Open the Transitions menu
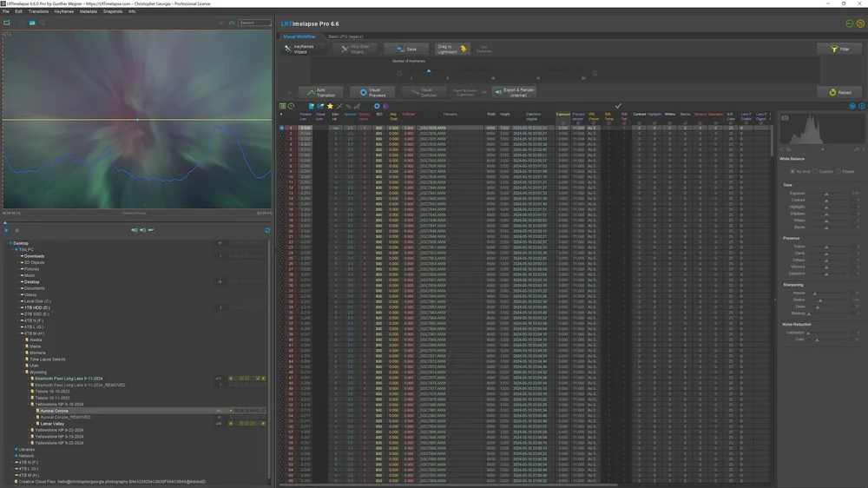Screen dimensions: 868x488 pos(38,11)
